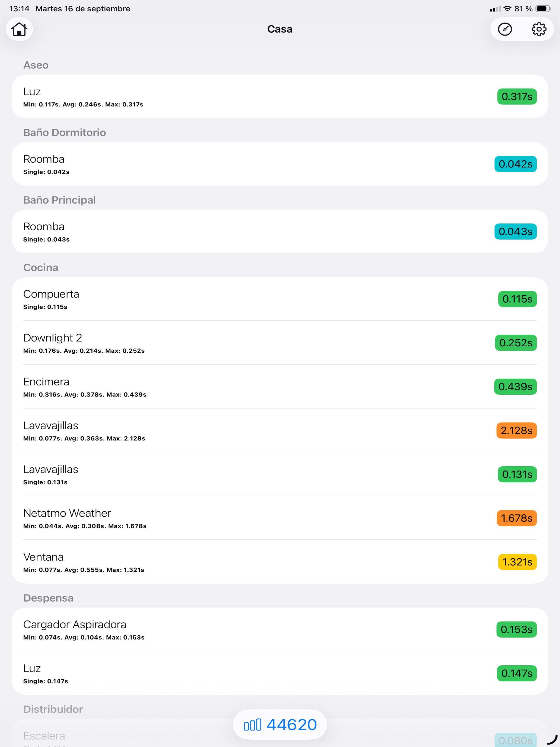The image size is (560, 747).
Task: Select the Compuerta accessory row
Action: coord(280,299)
